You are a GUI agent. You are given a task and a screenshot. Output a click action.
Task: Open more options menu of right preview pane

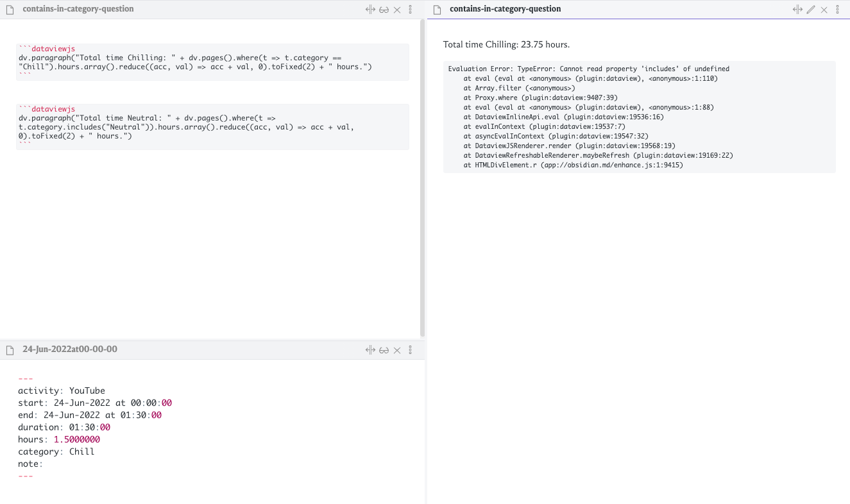tap(838, 10)
